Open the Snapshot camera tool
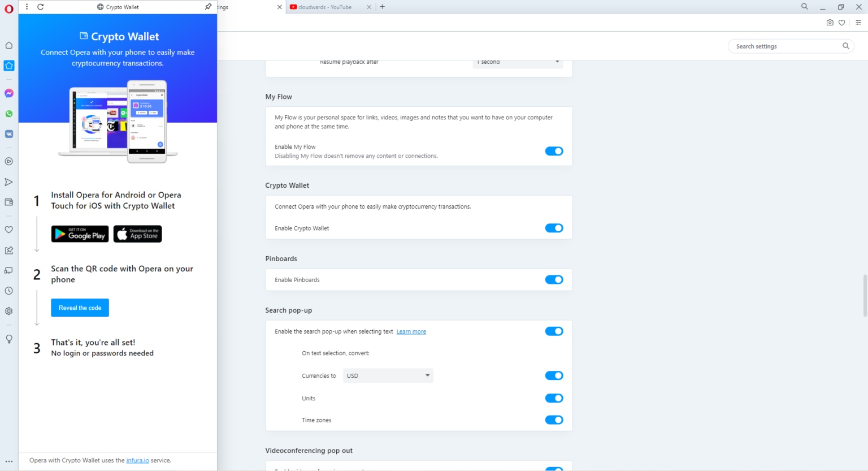This screenshot has height=471, width=868. click(x=830, y=23)
